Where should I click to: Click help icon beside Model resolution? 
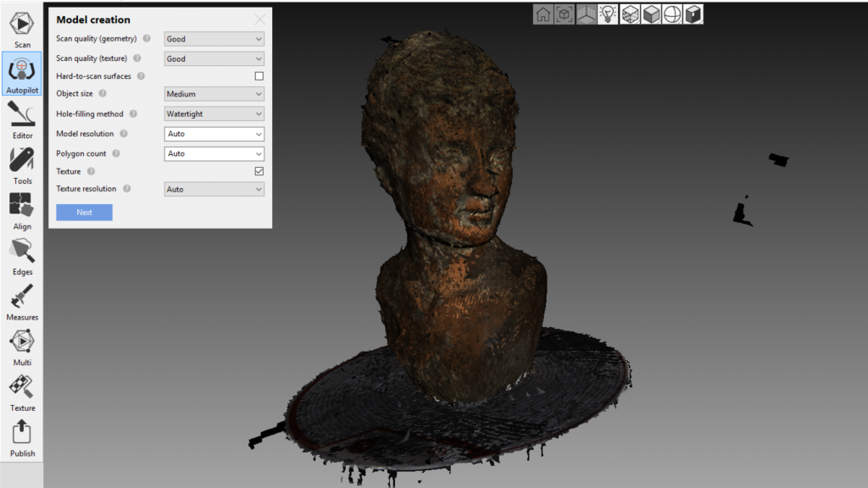point(124,134)
